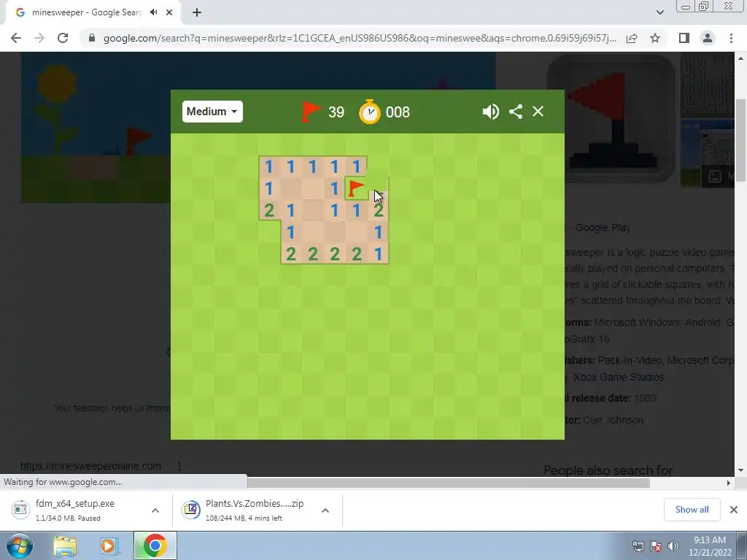747x560 pixels.
Task: Click the vertical page scrollbar thumb
Action: [x=740, y=141]
